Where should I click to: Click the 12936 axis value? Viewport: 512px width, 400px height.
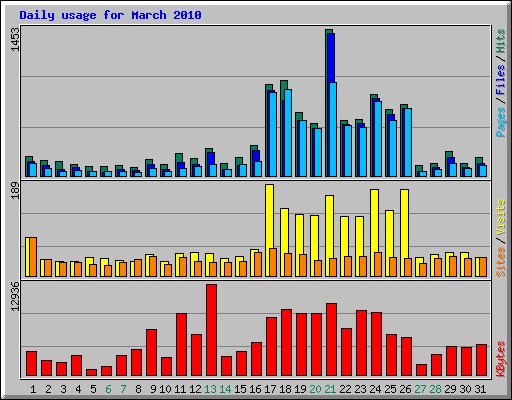tap(15, 296)
